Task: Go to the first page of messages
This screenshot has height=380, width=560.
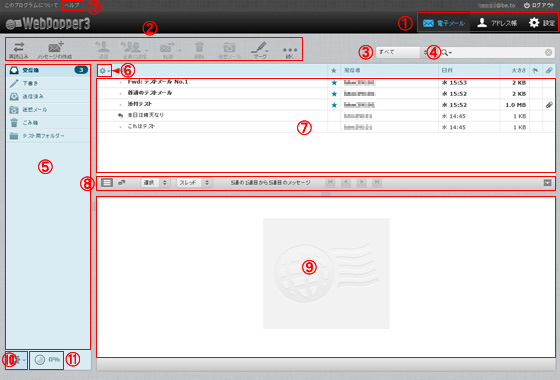Action: point(330,182)
